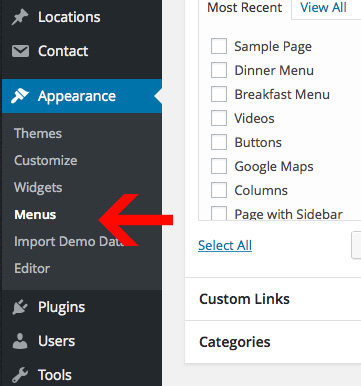
Task: Switch to the View All tab
Action: tap(323, 7)
